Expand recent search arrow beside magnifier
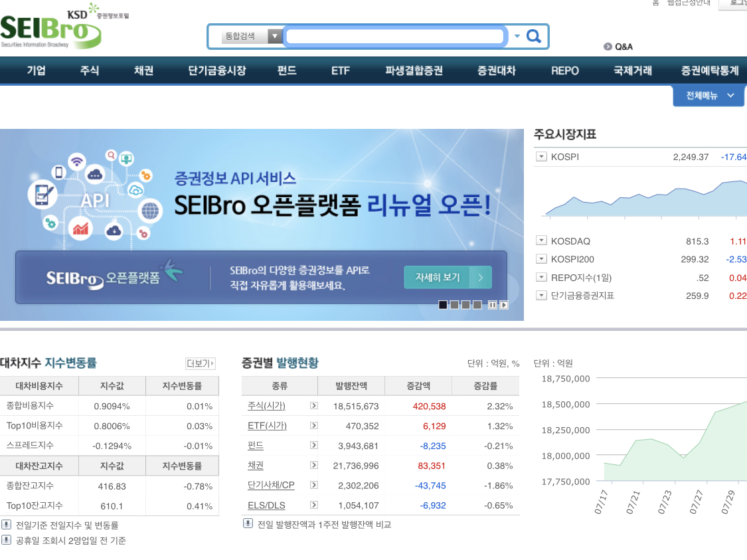747x560 pixels. click(x=517, y=37)
